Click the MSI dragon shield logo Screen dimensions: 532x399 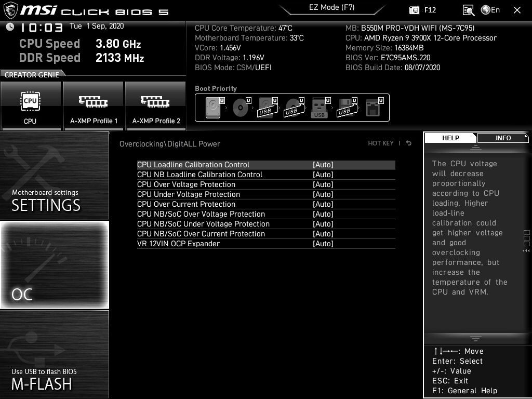[10, 10]
